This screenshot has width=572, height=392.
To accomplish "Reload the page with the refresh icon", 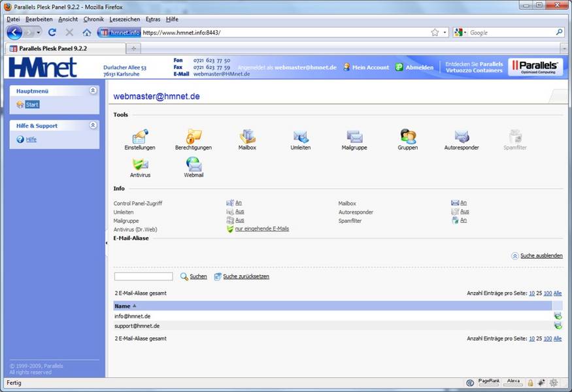I will coord(52,33).
